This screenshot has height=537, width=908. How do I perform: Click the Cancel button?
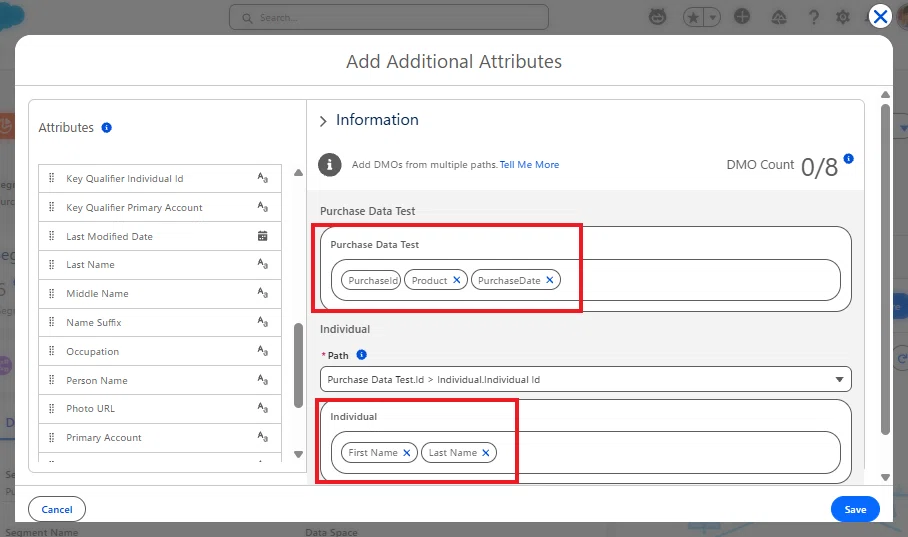point(57,509)
